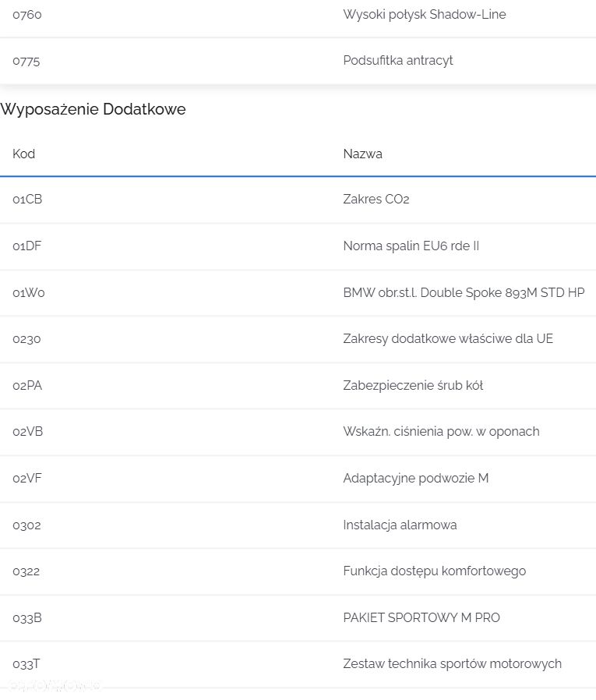
Task: Click code 02PA
Action: pos(27,386)
